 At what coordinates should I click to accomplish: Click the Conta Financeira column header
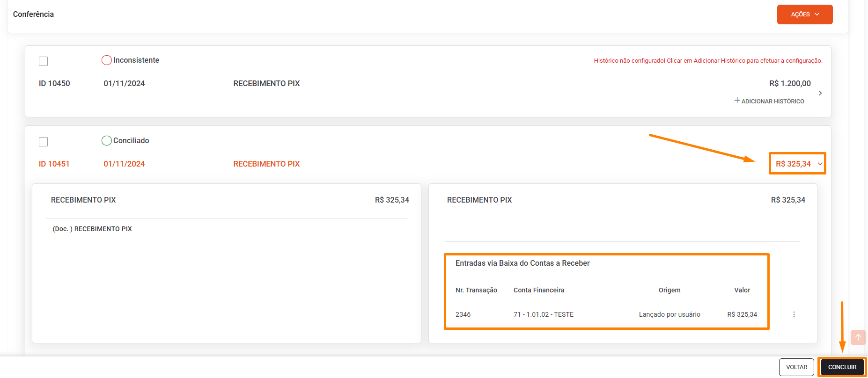tap(538, 290)
